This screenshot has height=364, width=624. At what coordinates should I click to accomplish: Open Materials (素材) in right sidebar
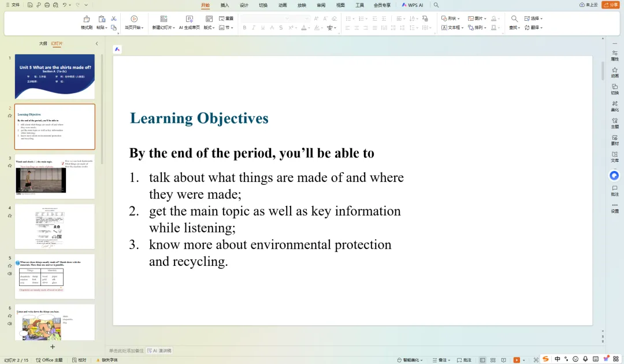615,140
